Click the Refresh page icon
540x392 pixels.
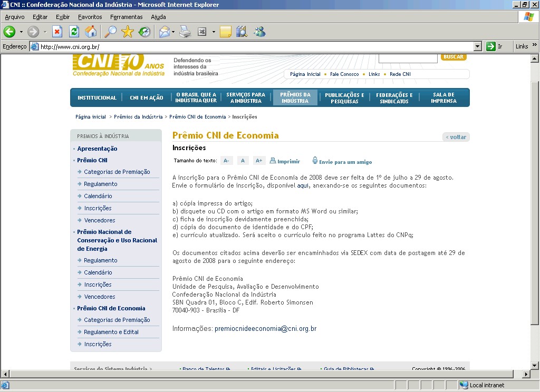coord(74,32)
